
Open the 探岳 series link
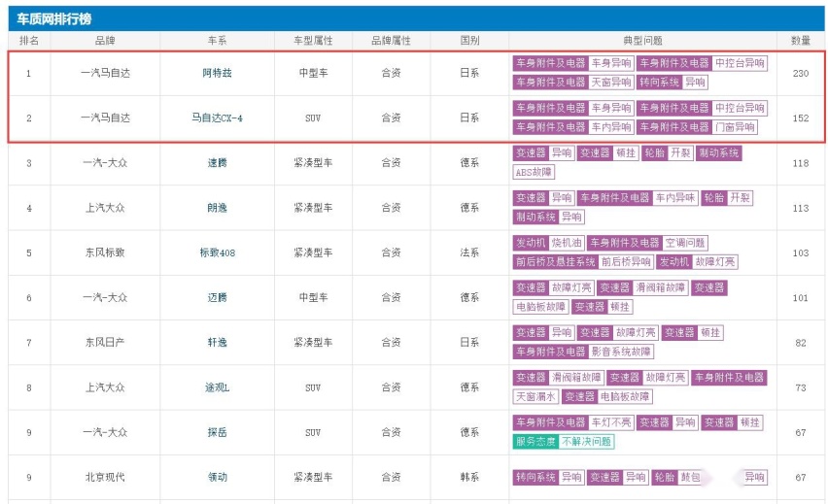coord(217,432)
